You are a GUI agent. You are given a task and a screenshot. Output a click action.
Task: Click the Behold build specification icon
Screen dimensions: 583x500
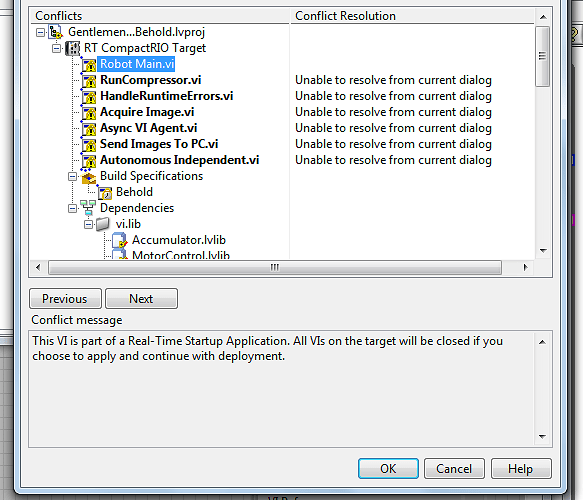105,193
